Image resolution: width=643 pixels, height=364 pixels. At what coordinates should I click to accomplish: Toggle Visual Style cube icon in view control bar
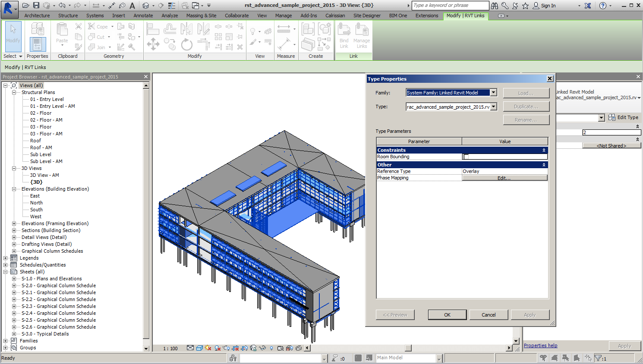click(199, 348)
